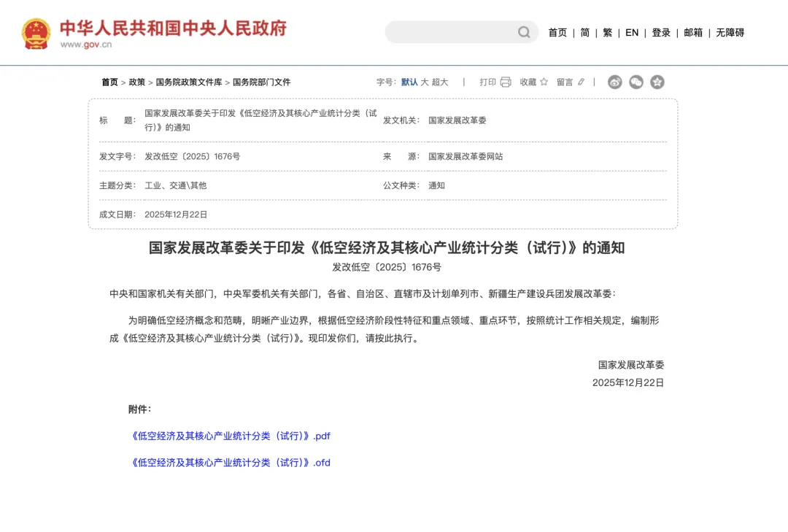Switch language to EN

click(631, 33)
